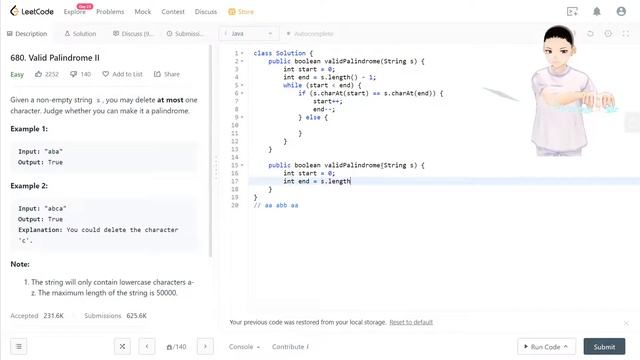
Task: Click the Share icon
Action: tap(157, 74)
